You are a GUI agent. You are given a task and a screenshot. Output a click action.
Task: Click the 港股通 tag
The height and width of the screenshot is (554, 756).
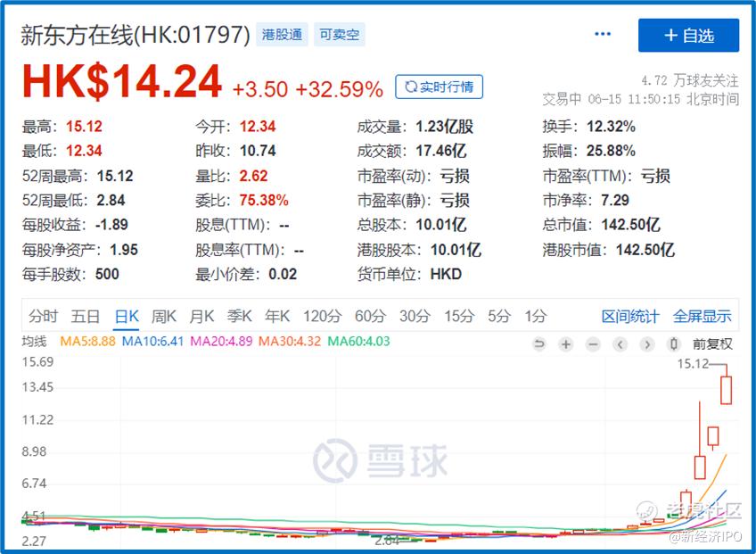point(282,35)
